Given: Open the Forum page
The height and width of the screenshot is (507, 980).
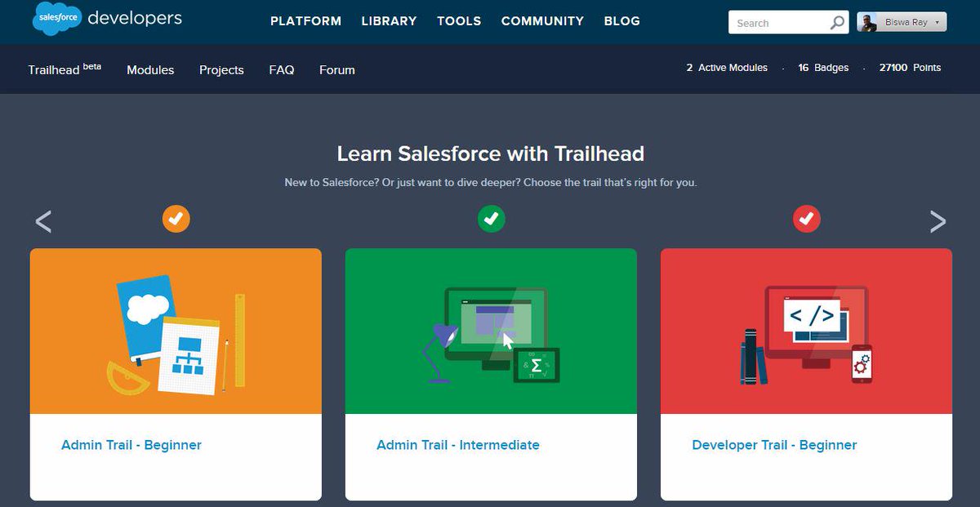Looking at the screenshot, I should tap(337, 70).
